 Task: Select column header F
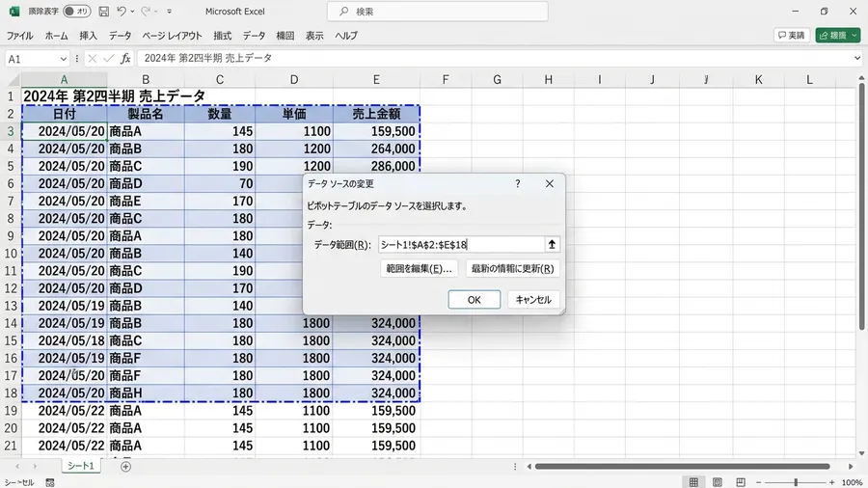click(446, 80)
